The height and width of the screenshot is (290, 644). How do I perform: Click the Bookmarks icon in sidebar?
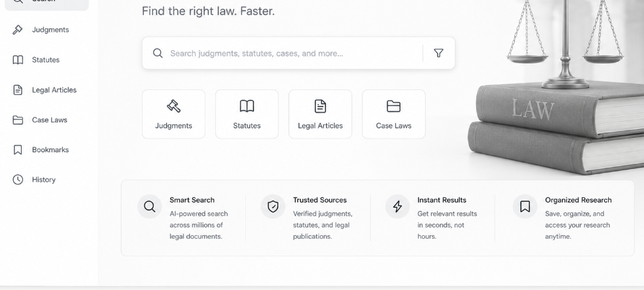click(18, 150)
